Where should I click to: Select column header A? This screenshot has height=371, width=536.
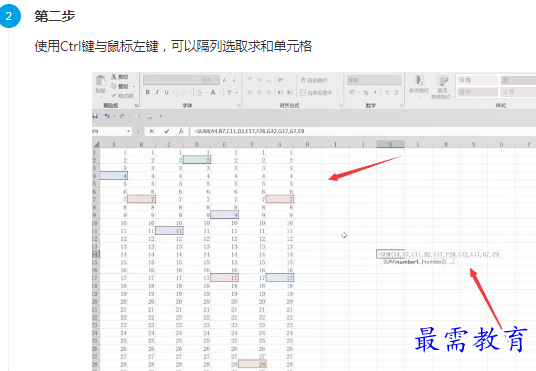(114, 144)
